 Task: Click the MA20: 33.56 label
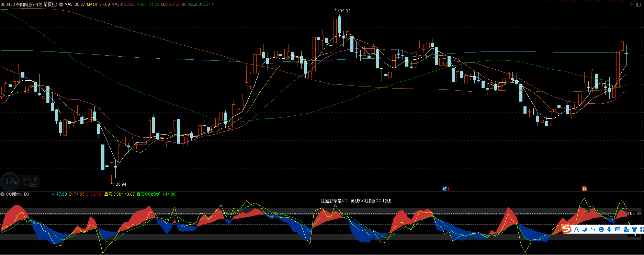(123, 4)
